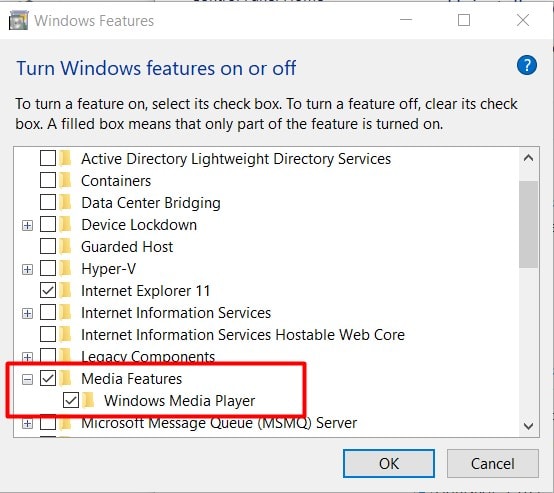Enable the Data Center Bridging checkbox
The width and height of the screenshot is (554, 493).
(x=48, y=203)
